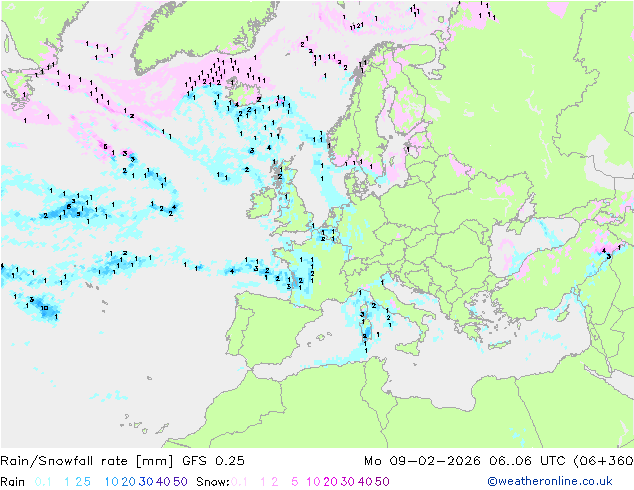This screenshot has width=634, height=490.
Task: Click the 'Rain' legend label
Action: pos(13,482)
